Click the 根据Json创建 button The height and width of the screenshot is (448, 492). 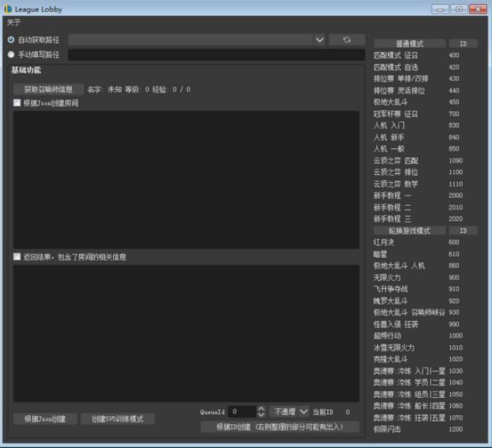coord(45,419)
